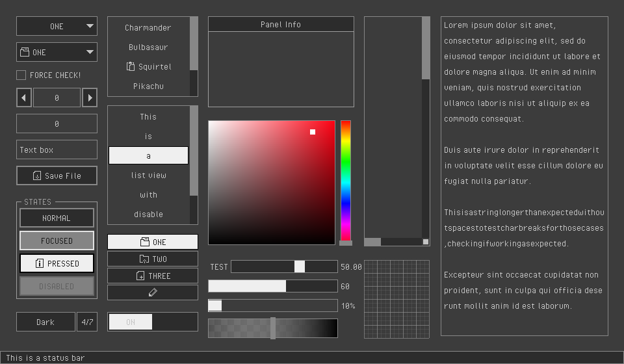The width and height of the screenshot is (624, 364).
Task: Click the NORMAL state button
Action: [x=57, y=218]
